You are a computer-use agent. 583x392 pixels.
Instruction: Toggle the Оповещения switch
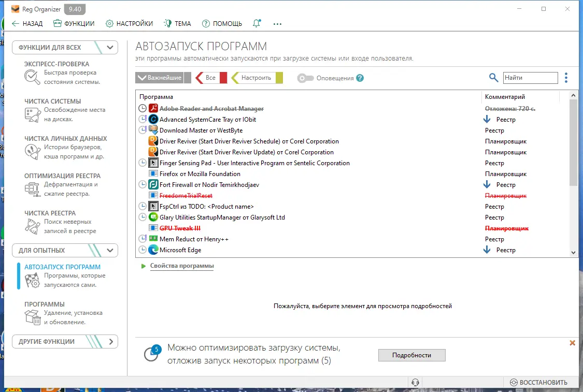pos(306,78)
